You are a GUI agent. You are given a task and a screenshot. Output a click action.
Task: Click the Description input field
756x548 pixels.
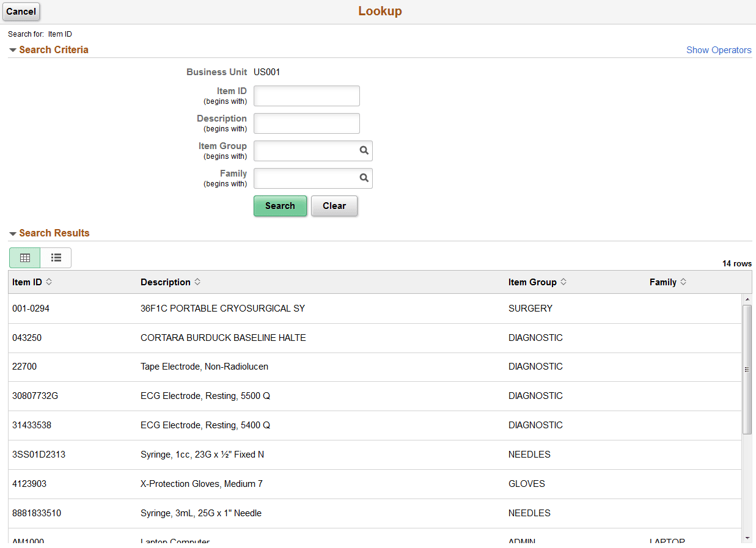point(306,123)
